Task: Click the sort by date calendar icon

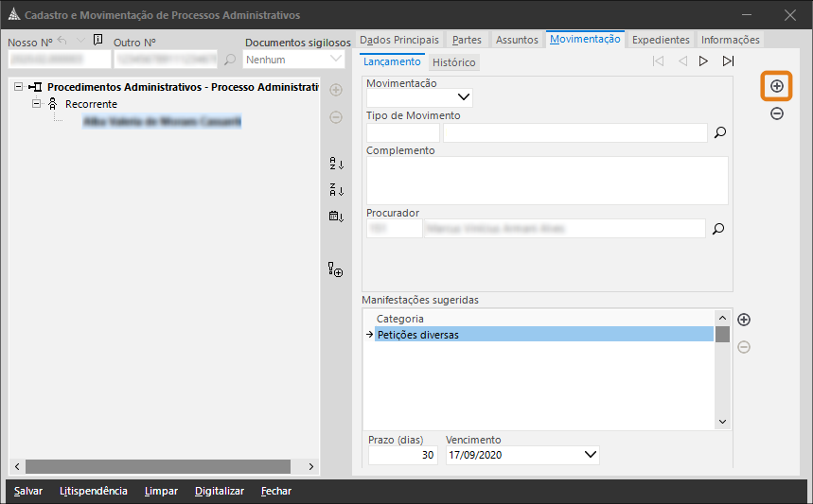Action: click(335, 216)
